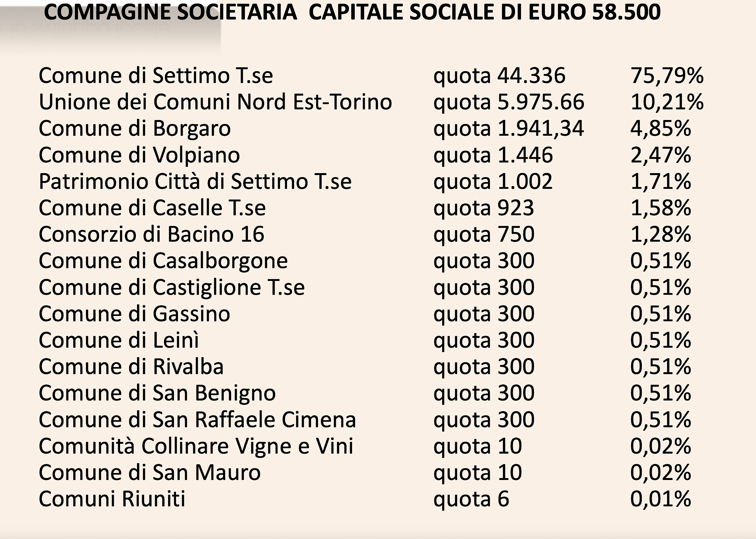756x539 pixels.
Task: Click 'Comune di San Raffaele Cimena'
Action: click(x=197, y=420)
